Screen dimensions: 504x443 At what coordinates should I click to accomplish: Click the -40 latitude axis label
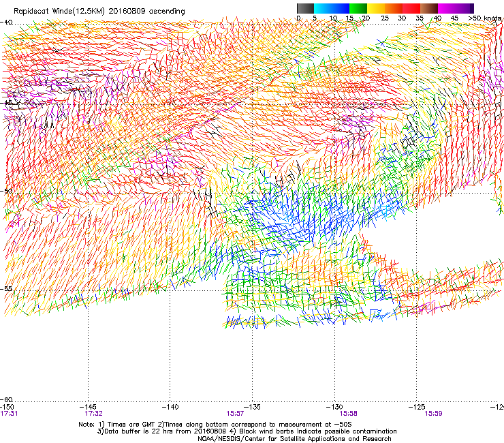[x=6, y=22]
